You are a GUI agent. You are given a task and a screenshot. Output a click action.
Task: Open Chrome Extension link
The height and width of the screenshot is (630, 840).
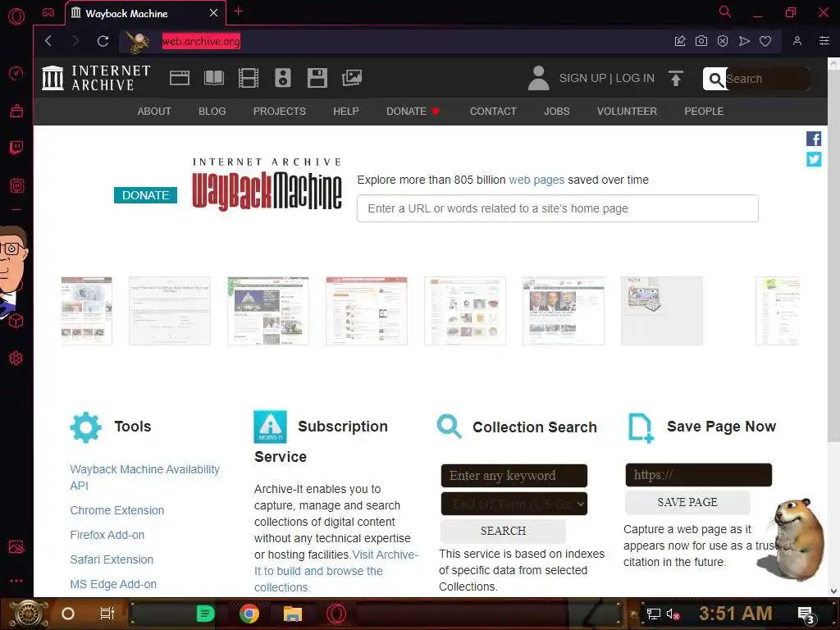click(116, 510)
